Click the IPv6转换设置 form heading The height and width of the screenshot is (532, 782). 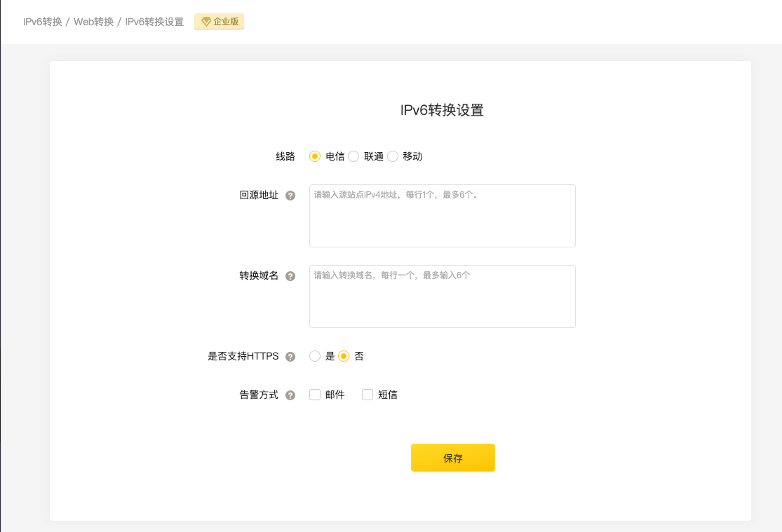(442, 110)
